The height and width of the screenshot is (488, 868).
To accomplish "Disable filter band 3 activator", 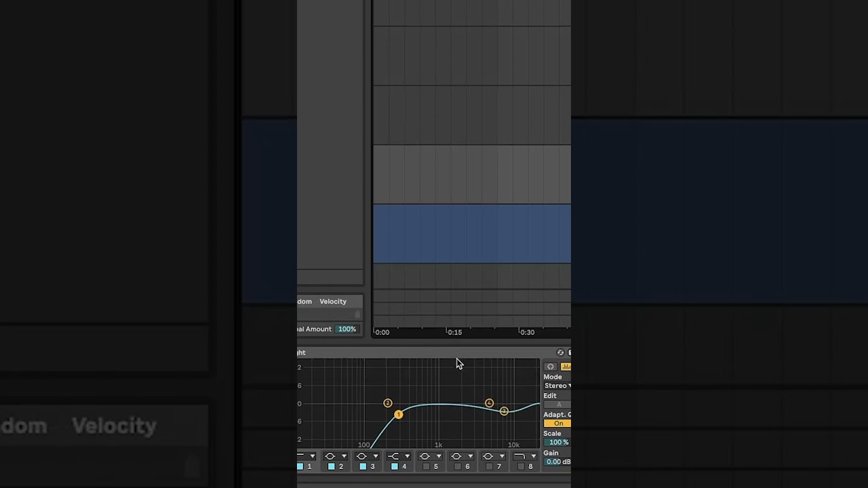I will 363,466.
